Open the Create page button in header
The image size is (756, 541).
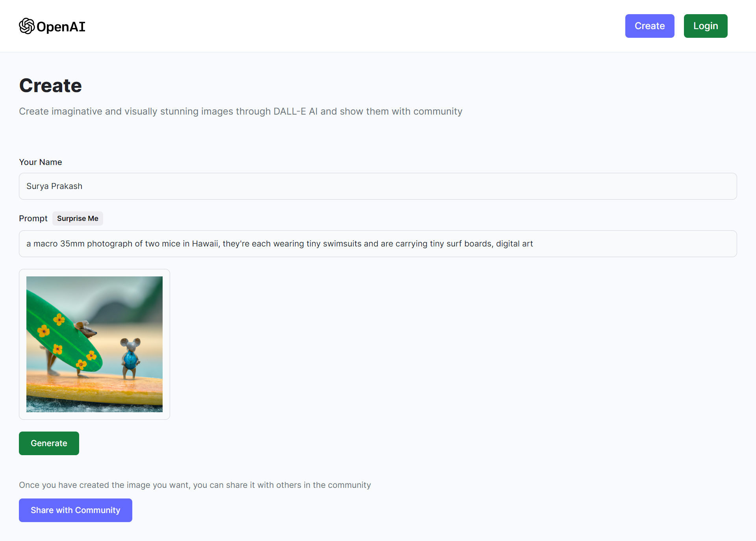click(650, 26)
